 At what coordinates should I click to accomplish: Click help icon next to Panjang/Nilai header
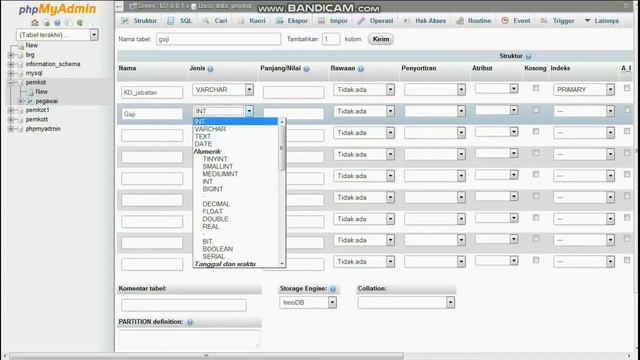point(307,69)
